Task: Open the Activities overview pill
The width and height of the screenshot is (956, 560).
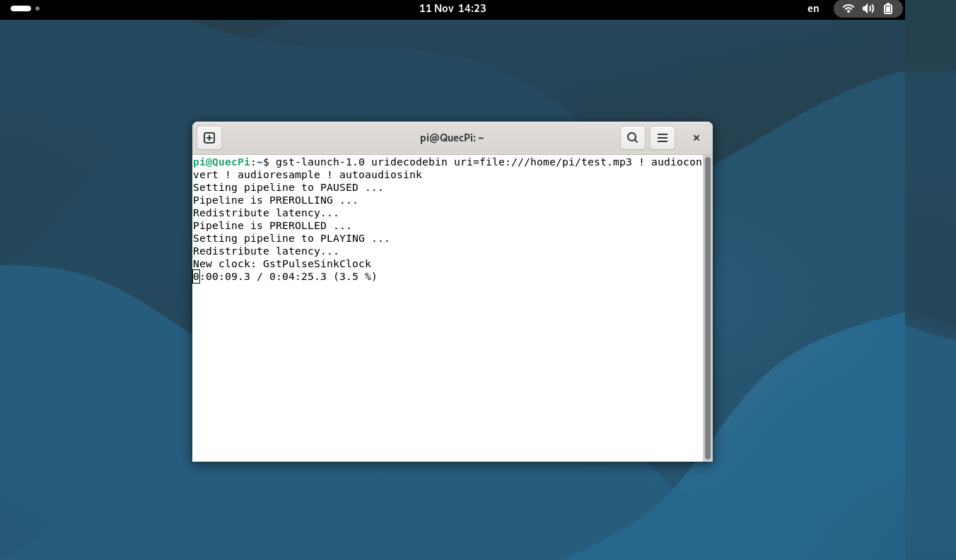Action: pyautogui.click(x=21, y=8)
